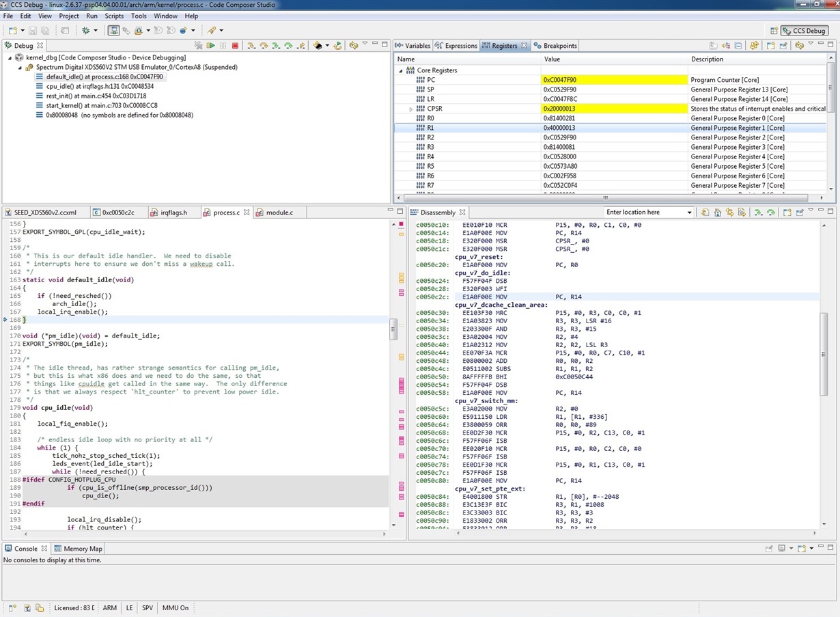The image size is (840, 617).
Task: Open the Scripts menu
Action: 114,16
